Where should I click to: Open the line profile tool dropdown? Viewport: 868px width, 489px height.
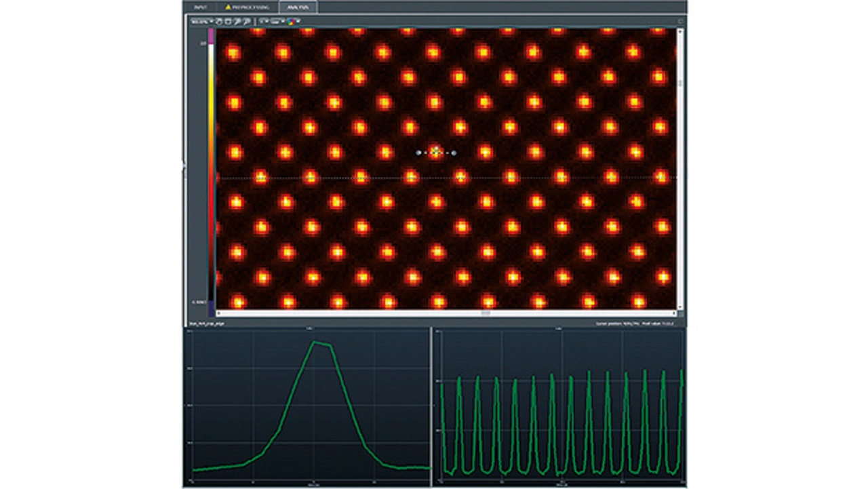click(x=264, y=21)
